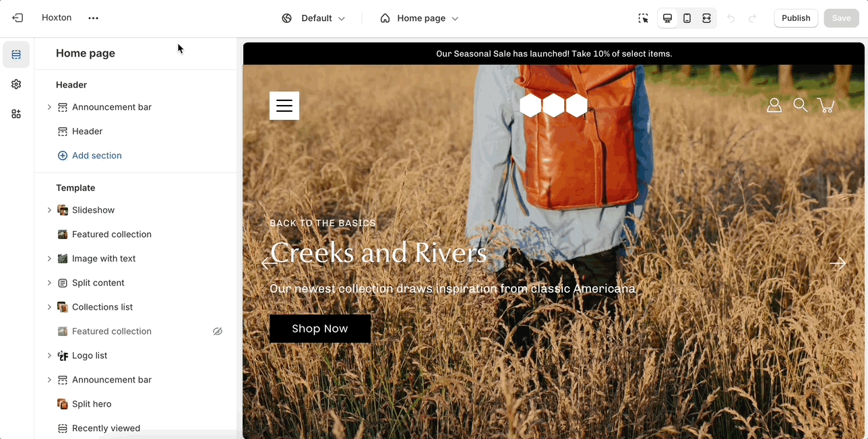The image size is (868, 439).
Task: Open the Default market dropdown
Action: tap(314, 18)
